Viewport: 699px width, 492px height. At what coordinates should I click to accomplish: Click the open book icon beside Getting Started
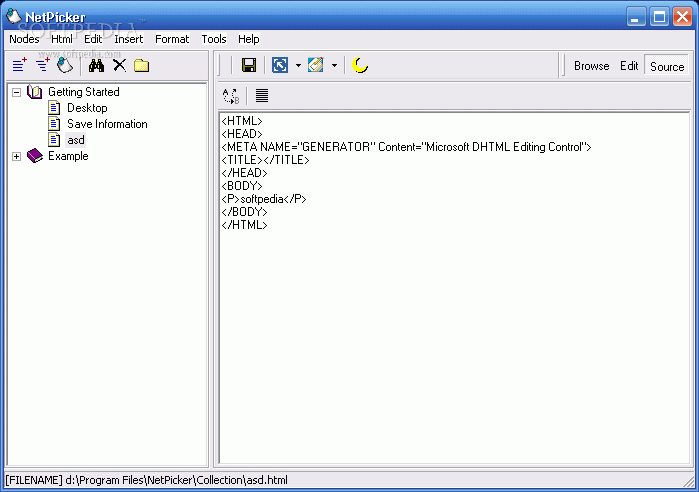tap(35, 92)
